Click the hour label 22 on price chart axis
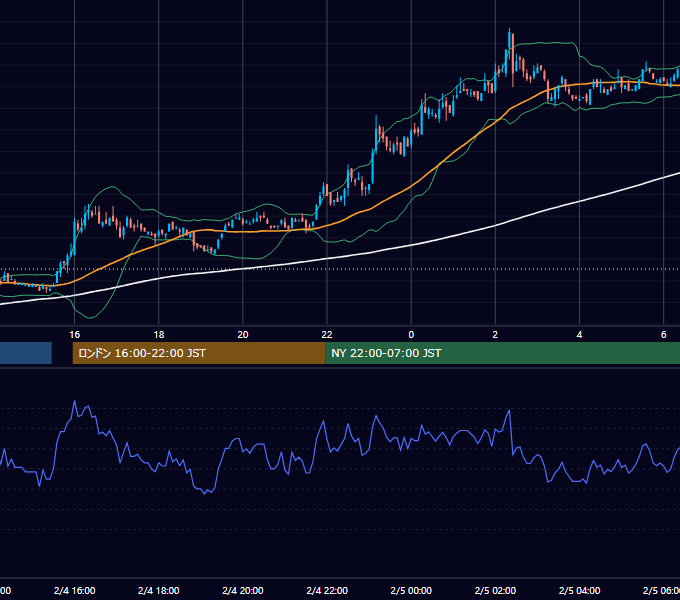680x600 pixels. click(327, 334)
